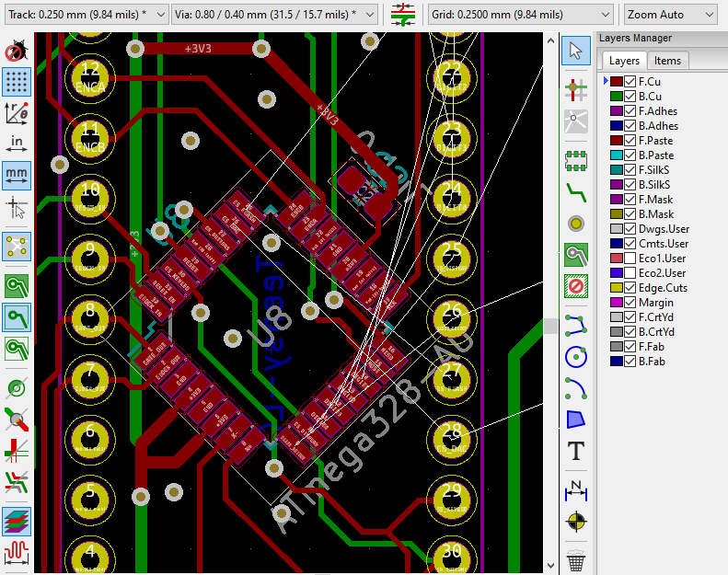
Task: Show zone outlines only icon
Action: pyautogui.click(x=17, y=349)
